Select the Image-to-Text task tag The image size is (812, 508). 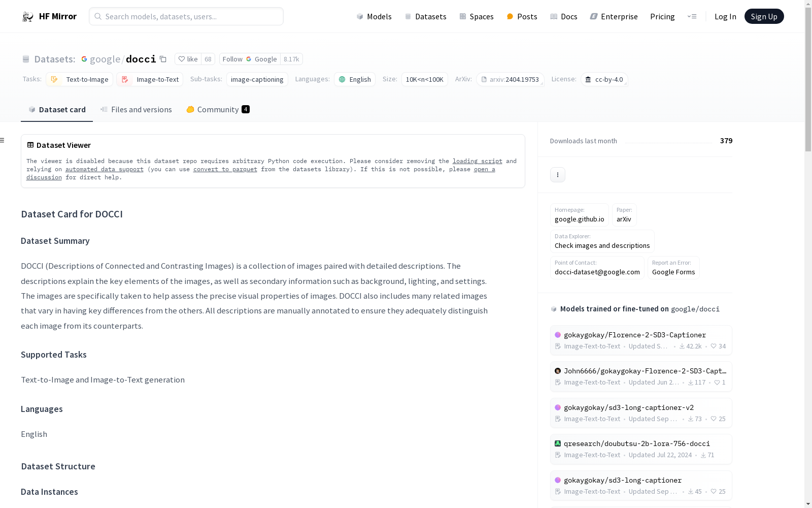(x=150, y=79)
